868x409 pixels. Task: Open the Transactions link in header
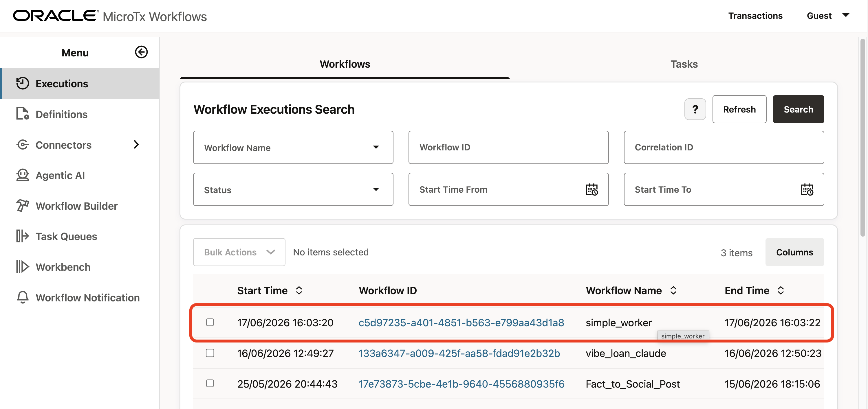click(755, 16)
